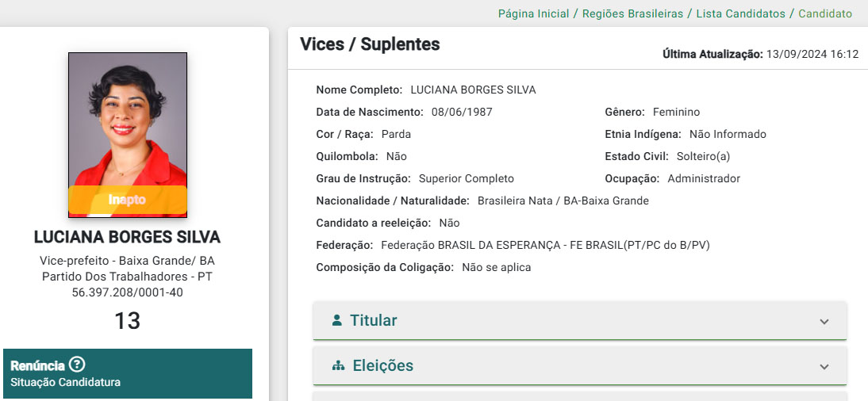Open the Eleições accordion header
The image size is (868, 401).
[579, 365]
